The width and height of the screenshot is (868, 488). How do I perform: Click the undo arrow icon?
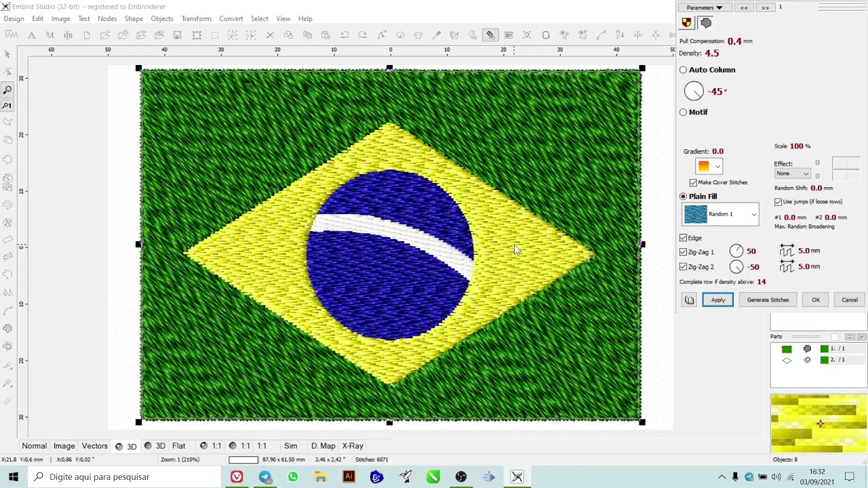pyautogui.click(x=344, y=35)
